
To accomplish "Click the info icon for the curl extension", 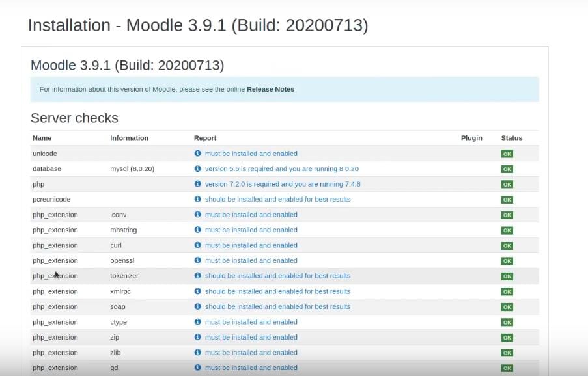I will coord(198,245).
